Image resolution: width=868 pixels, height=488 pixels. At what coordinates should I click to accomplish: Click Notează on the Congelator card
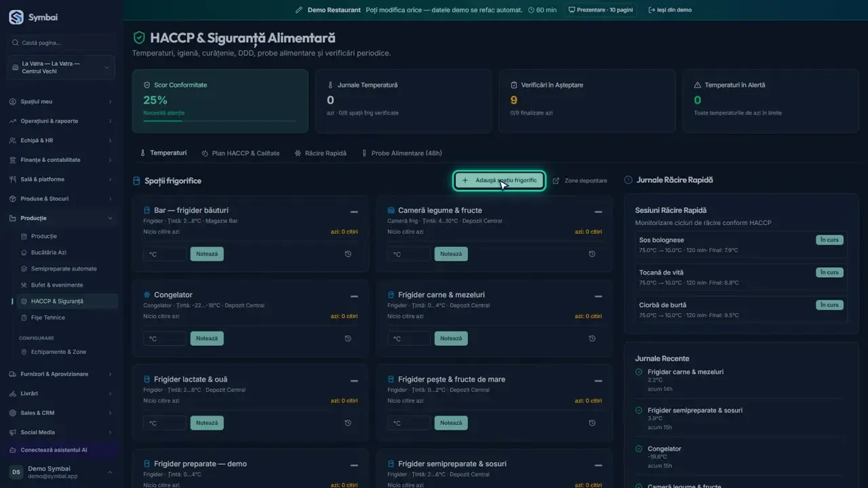(207, 338)
